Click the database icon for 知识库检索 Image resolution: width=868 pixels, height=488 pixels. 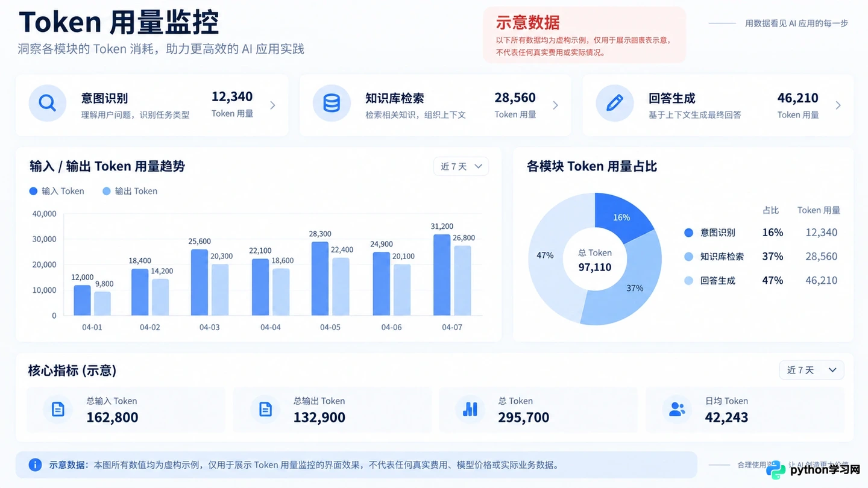pos(332,103)
